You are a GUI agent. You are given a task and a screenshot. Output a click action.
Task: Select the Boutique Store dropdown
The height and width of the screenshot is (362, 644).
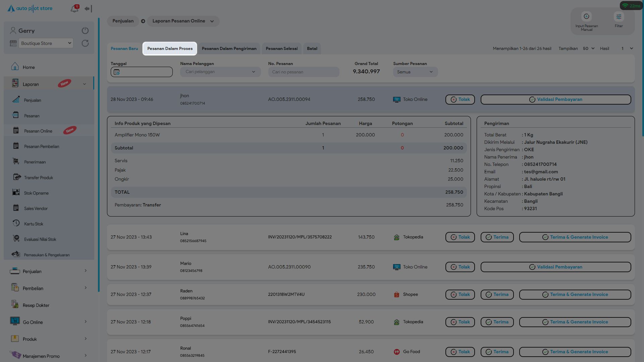tap(46, 43)
